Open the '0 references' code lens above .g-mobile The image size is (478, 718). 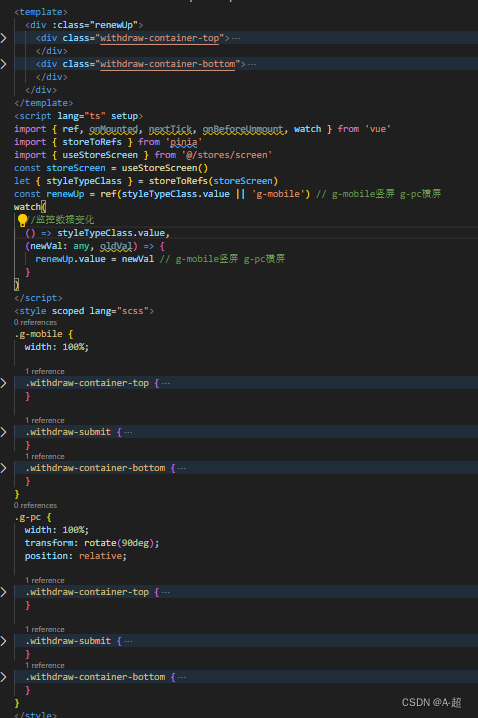click(x=35, y=322)
